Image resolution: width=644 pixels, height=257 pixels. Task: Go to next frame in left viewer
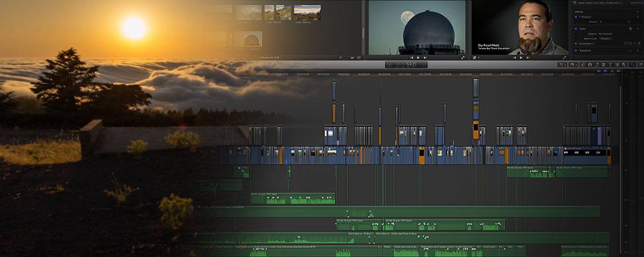click(x=425, y=58)
